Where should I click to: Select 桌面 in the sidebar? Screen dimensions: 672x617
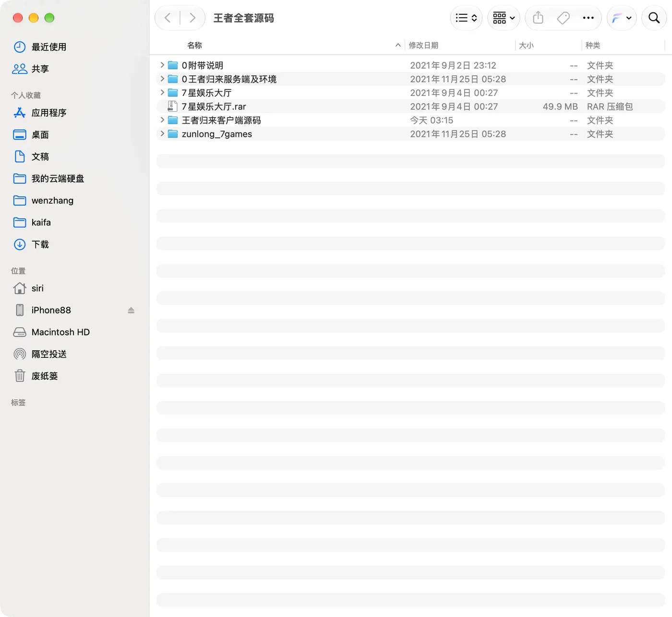[x=40, y=135]
